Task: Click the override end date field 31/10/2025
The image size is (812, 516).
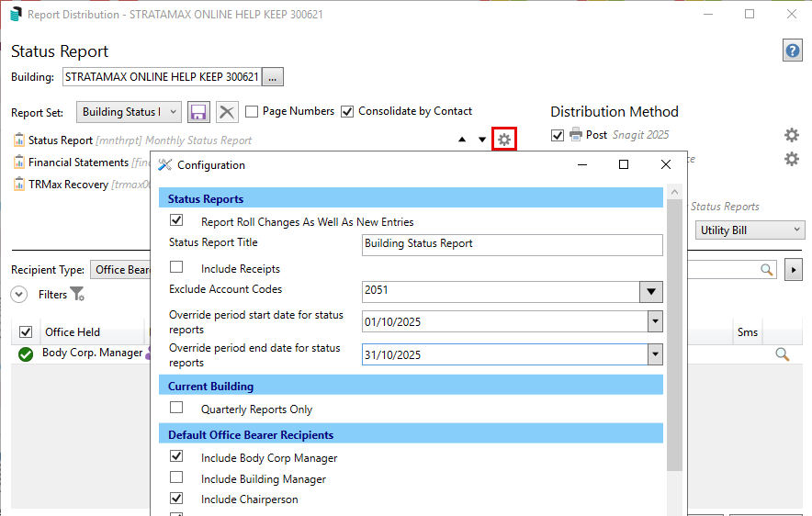Action: click(505, 354)
